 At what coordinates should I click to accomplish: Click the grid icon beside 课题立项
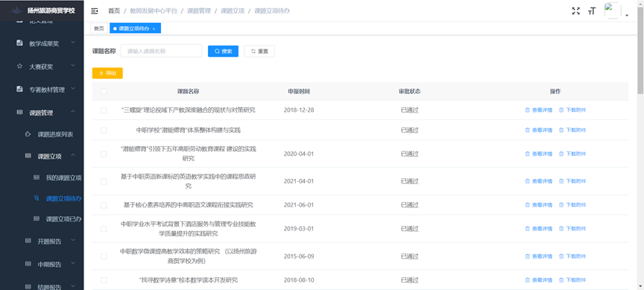[x=28, y=156]
